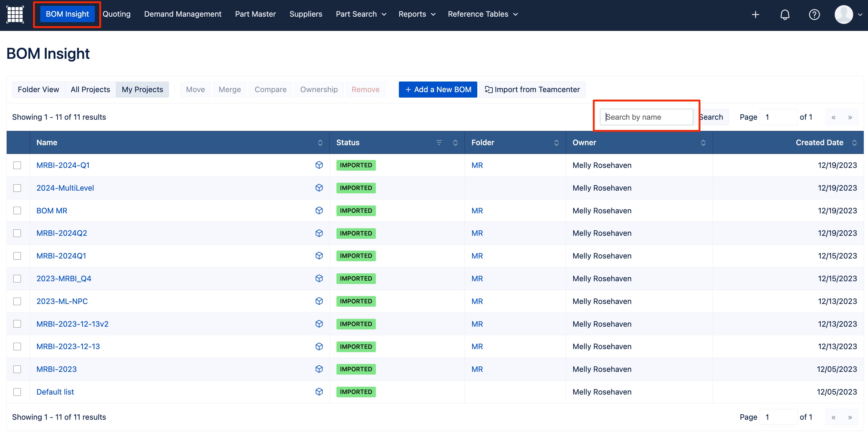
Task: Open the Suppliers nav item
Action: click(x=306, y=14)
